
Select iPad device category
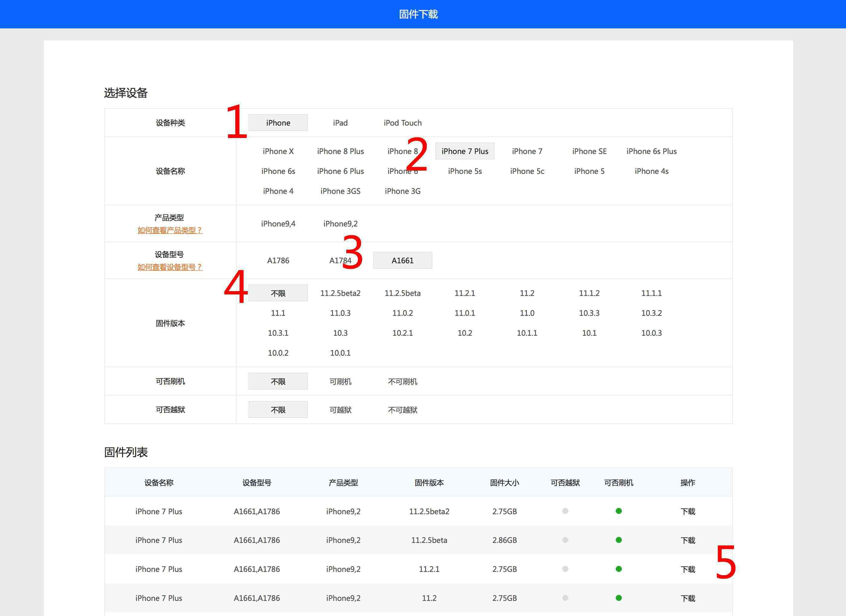(x=340, y=123)
